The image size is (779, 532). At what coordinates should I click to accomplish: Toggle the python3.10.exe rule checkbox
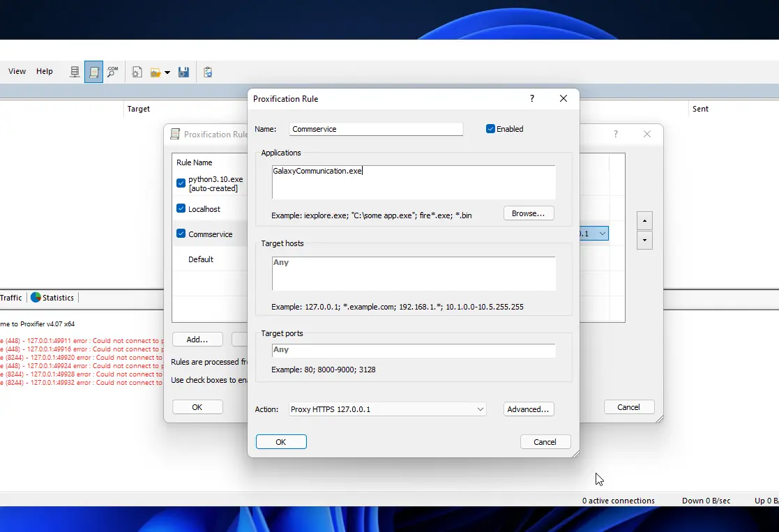click(x=181, y=183)
